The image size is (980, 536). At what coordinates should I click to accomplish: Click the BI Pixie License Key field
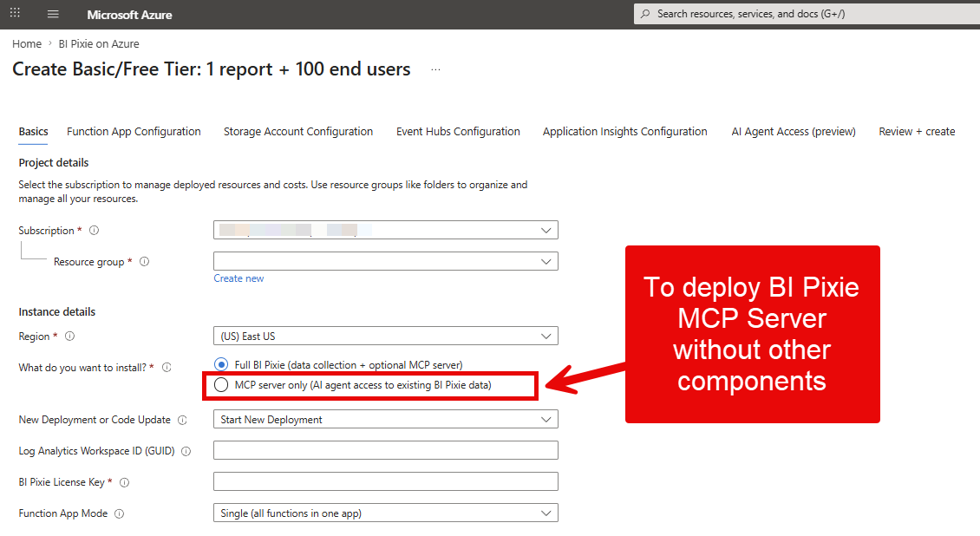coord(386,481)
